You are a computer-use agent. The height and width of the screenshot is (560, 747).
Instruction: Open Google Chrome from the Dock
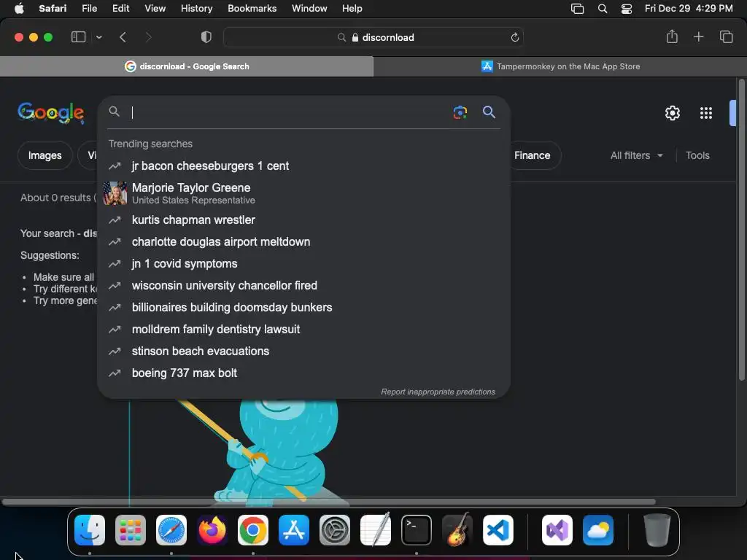point(253,530)
